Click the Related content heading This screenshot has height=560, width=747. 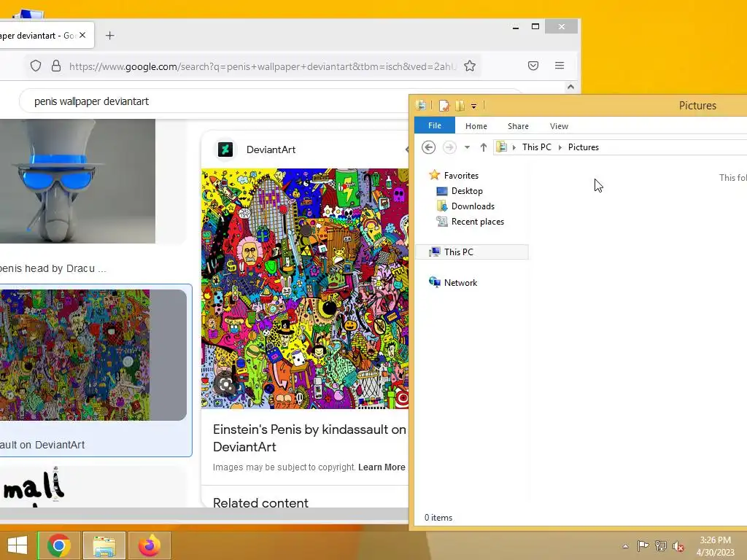[260, 503]
